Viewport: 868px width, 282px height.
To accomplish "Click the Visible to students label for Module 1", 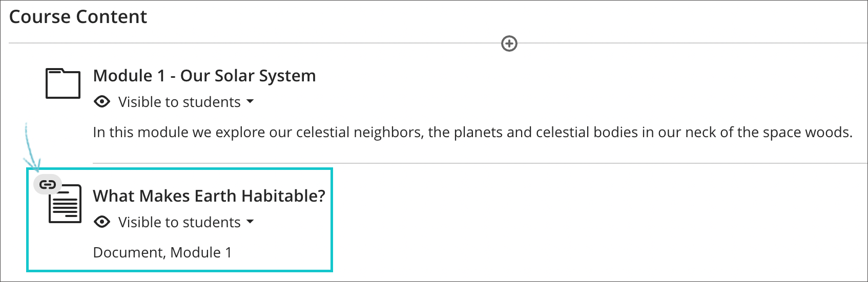I will pos(179,102).
